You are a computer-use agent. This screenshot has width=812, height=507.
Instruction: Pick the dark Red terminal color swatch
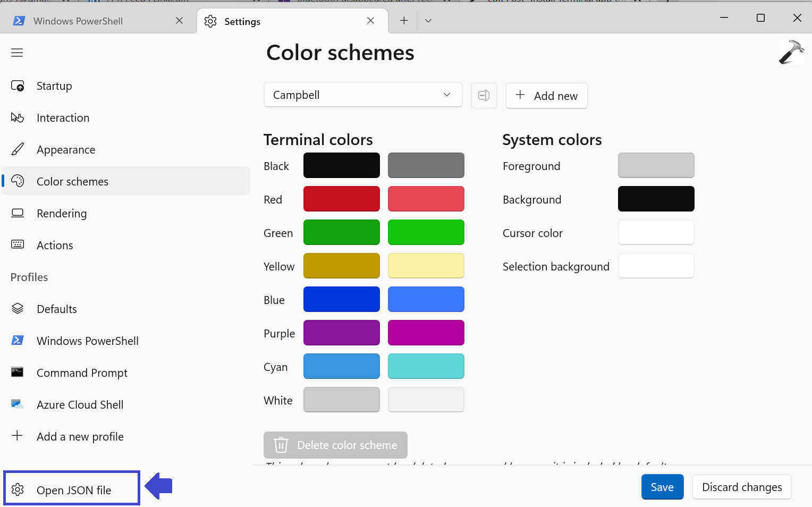[x=341, y=199]
